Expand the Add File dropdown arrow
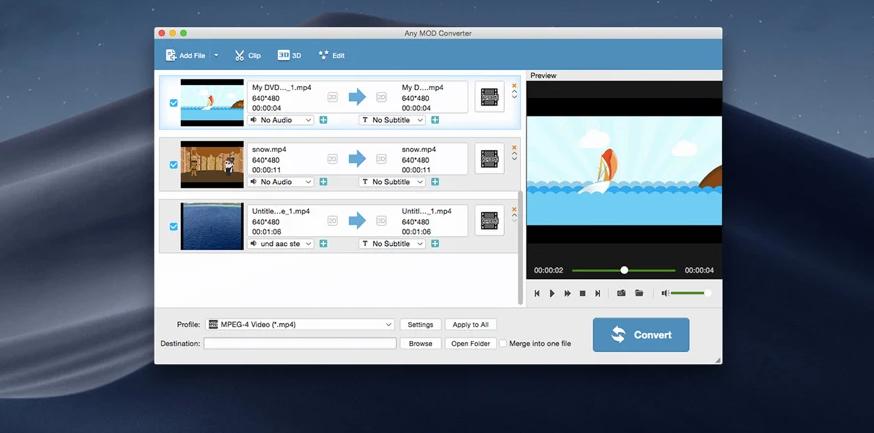 [x=216, y=55]
